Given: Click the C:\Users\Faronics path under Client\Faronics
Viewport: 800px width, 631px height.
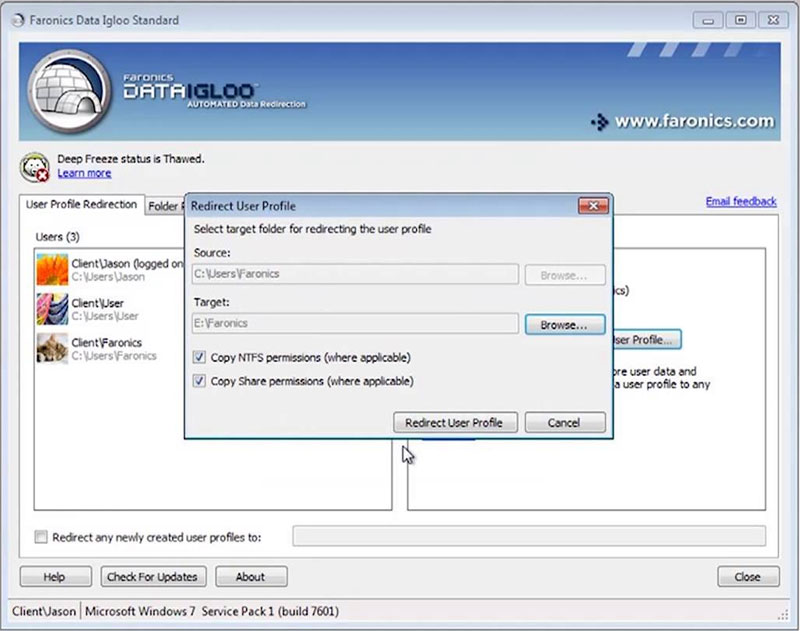Looking at the screenshot, I should coord(114,356).
